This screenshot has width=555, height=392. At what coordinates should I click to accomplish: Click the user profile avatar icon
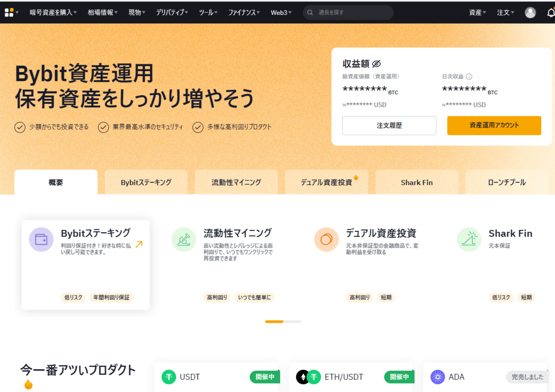pos(530,12)
